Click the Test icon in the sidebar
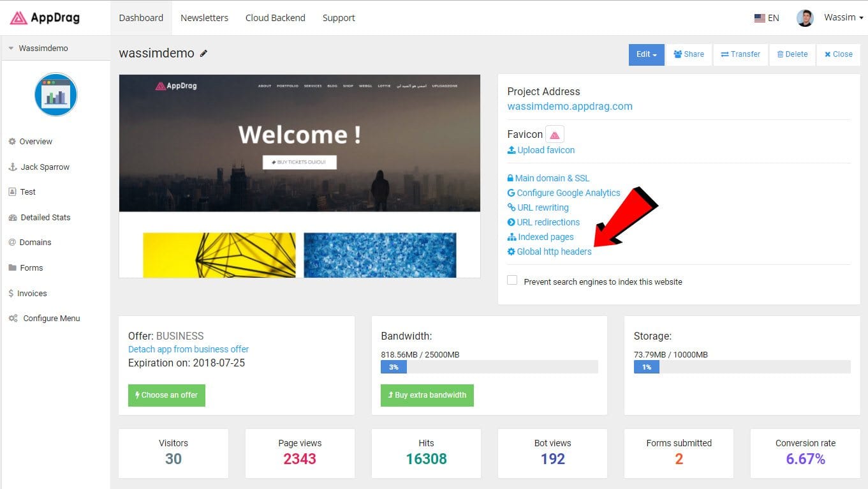Screen dimensions: 868x489 pyautogui.click(x=12, y=192)
